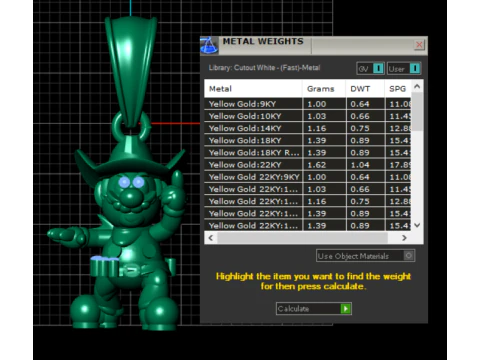Select the Yellow Gold:10KY row
This screenshot has height=360, width=480.
[x=308, y=116]
